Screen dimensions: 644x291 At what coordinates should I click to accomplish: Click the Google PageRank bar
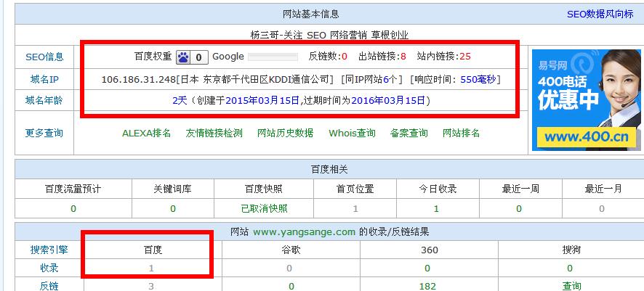[x=273, y=57]
